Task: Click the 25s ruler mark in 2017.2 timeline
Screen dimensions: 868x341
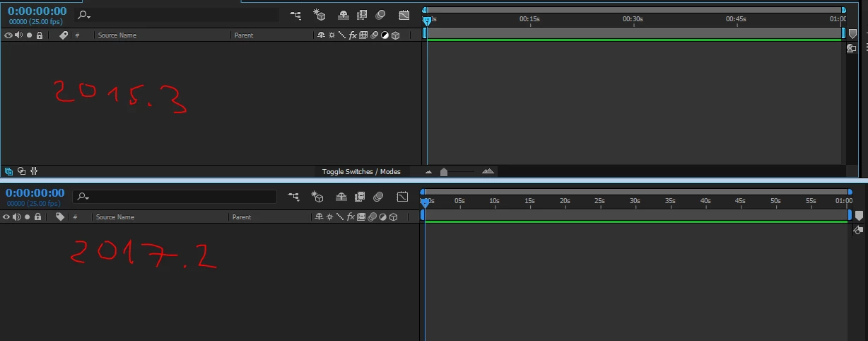Action: click(x=599, y=201)
